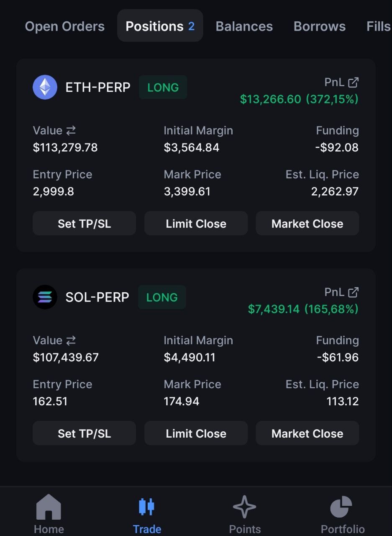Toggle ETH-PERP Value unit swap arrows
Screen dimensions: 392x536
pyautogui.click(x=71, y=131)
